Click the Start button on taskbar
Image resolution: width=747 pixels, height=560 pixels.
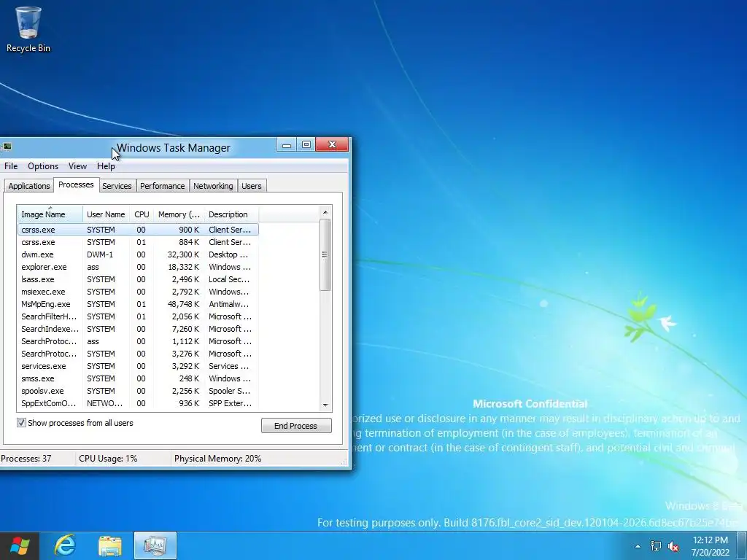[18, 545]
